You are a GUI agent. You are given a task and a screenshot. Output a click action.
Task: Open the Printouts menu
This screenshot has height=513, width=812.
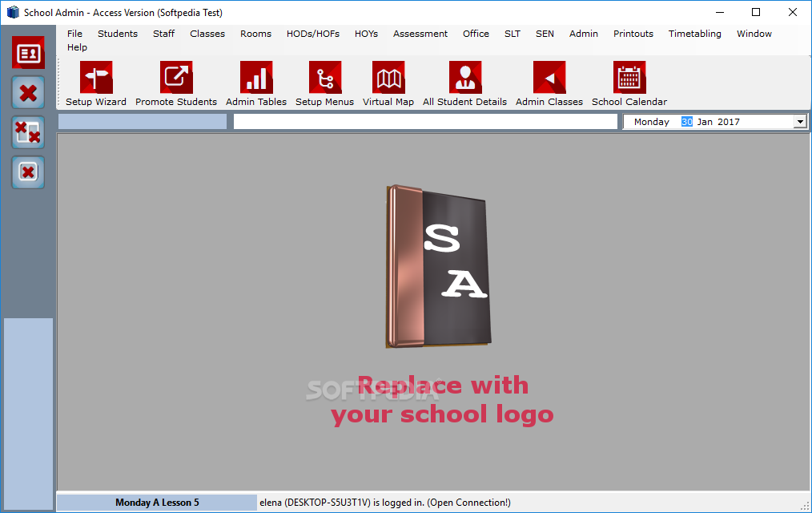pos(633,34)
